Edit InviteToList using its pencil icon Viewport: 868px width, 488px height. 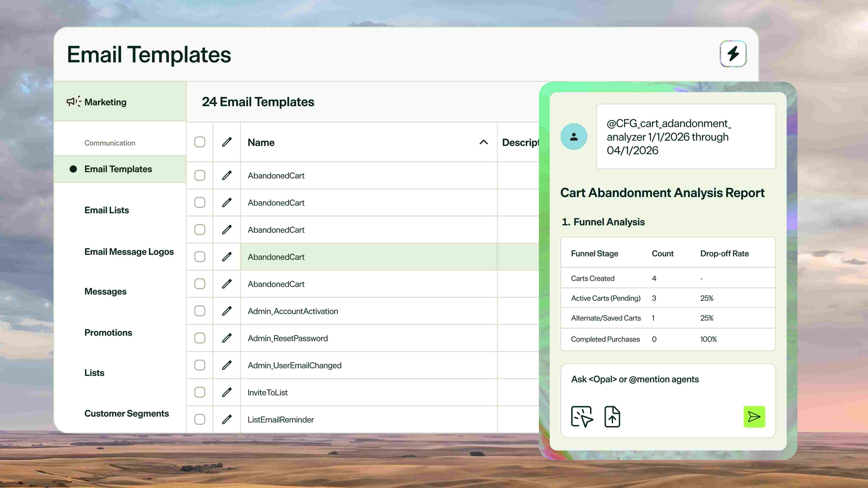[227, 392]
